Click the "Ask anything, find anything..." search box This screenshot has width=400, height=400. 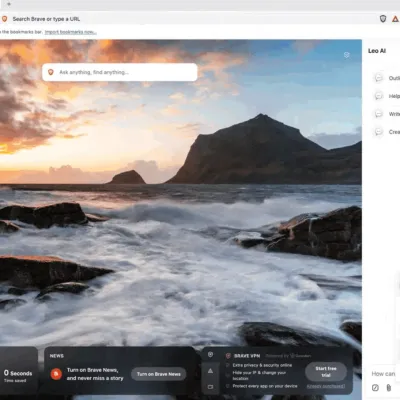tap(120, 72)
